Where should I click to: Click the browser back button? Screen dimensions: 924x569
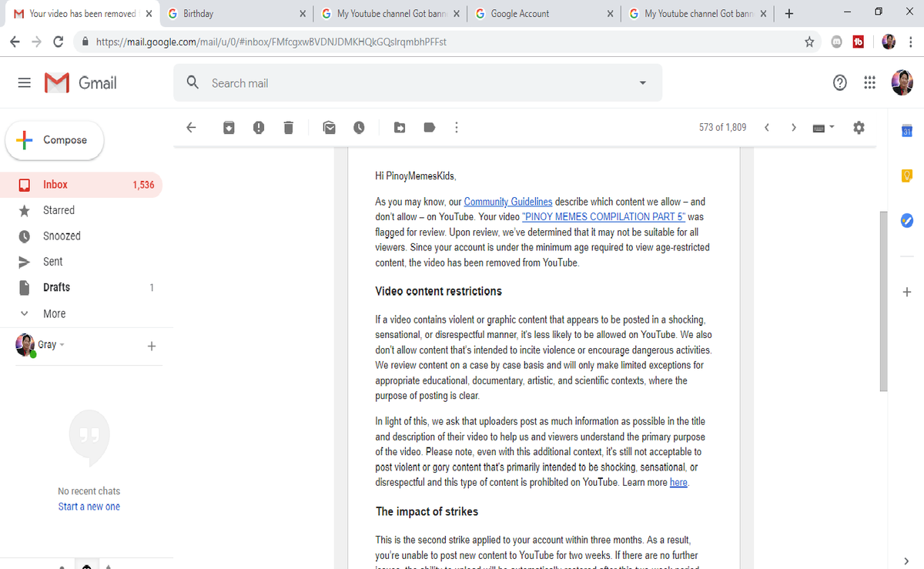[x=15, y=42]
